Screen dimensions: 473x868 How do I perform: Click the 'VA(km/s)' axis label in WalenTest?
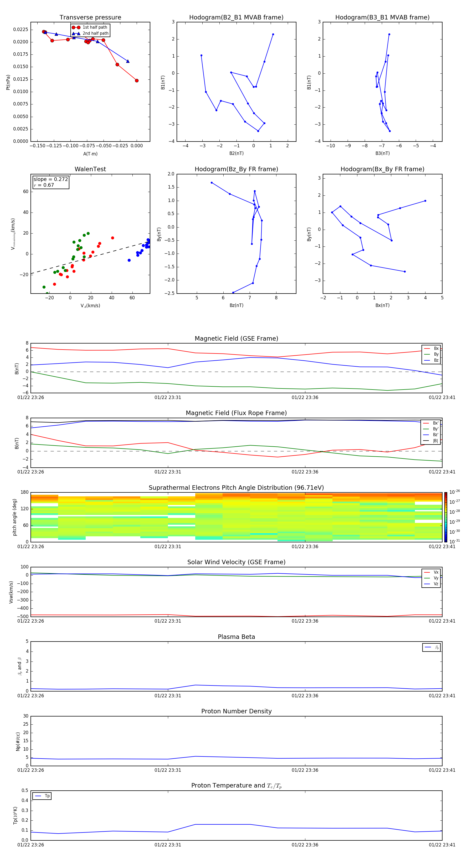(90, 306)
